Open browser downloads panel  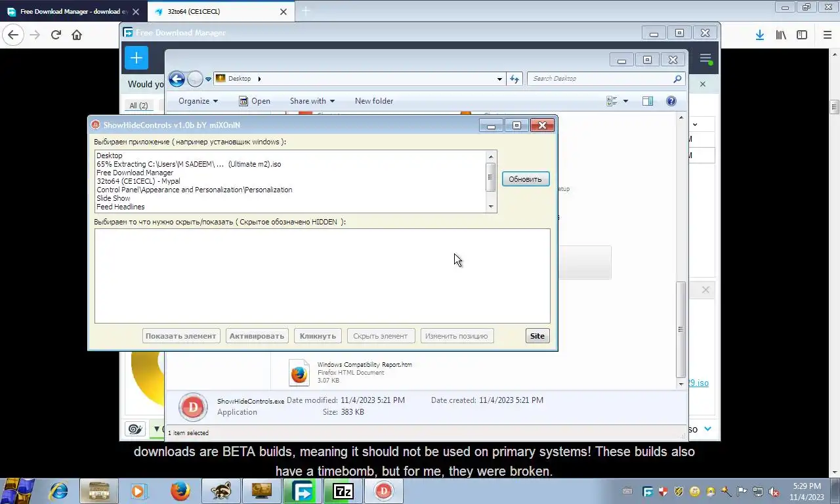pyautogui.click(x=759, y=35)
